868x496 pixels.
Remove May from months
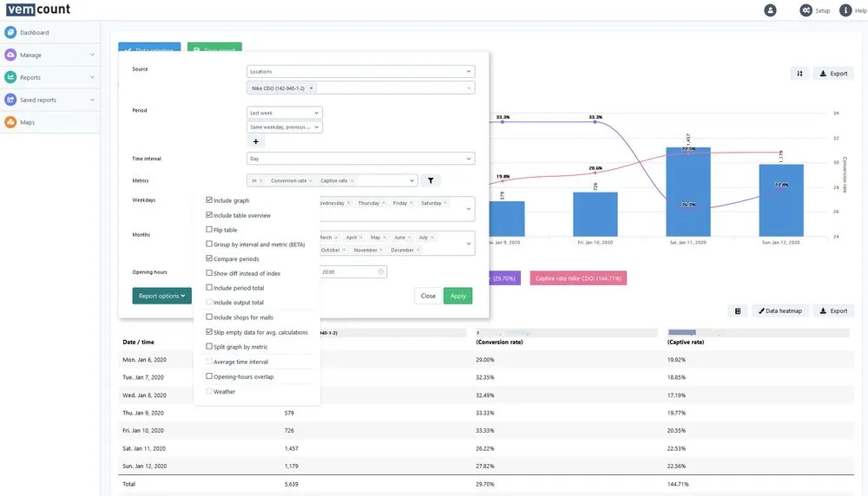[385, 238]
